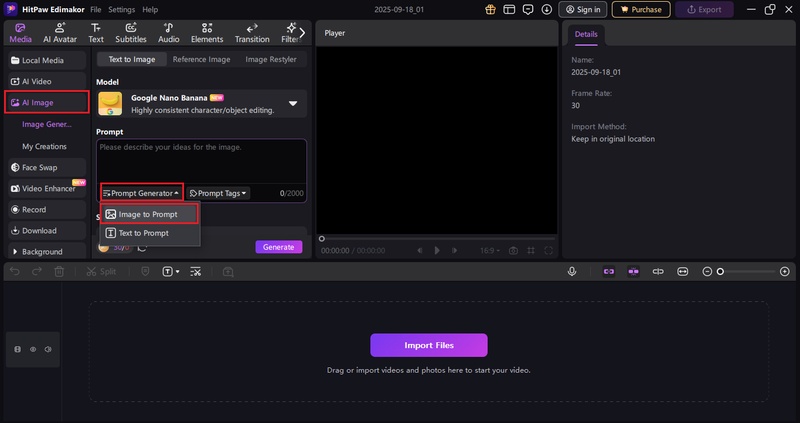
Task: Click the Import Files button
Action: 429,345
